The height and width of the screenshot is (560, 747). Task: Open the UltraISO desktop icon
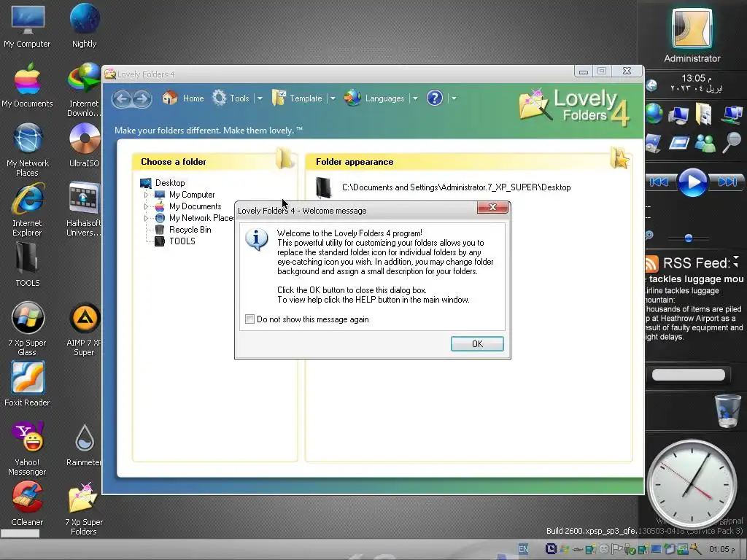pyautogui.click(x=85, y=146)
